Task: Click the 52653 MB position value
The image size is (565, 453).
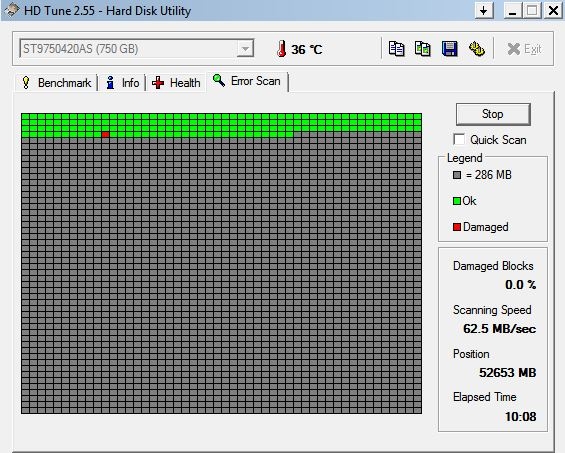Action: pos(508,373)
